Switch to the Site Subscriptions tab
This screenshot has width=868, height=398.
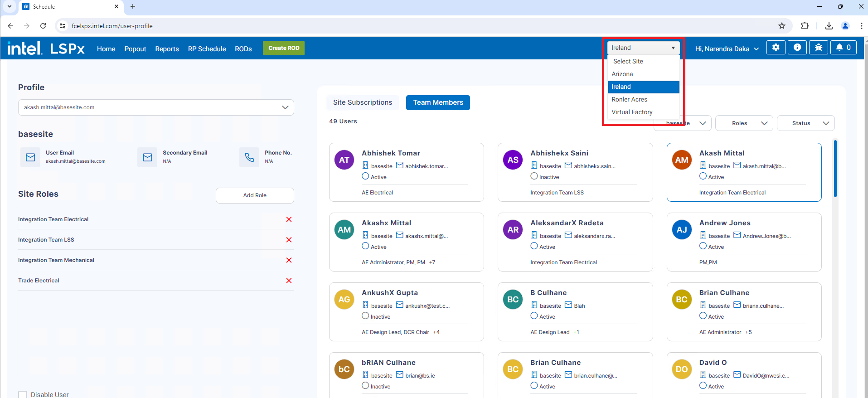[x=362, y=102]
